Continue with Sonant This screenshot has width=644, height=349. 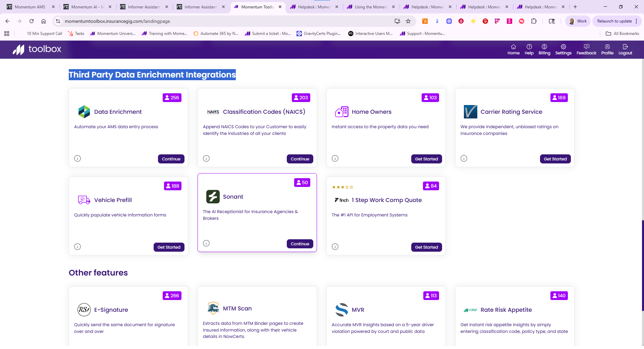coord(300,244)
